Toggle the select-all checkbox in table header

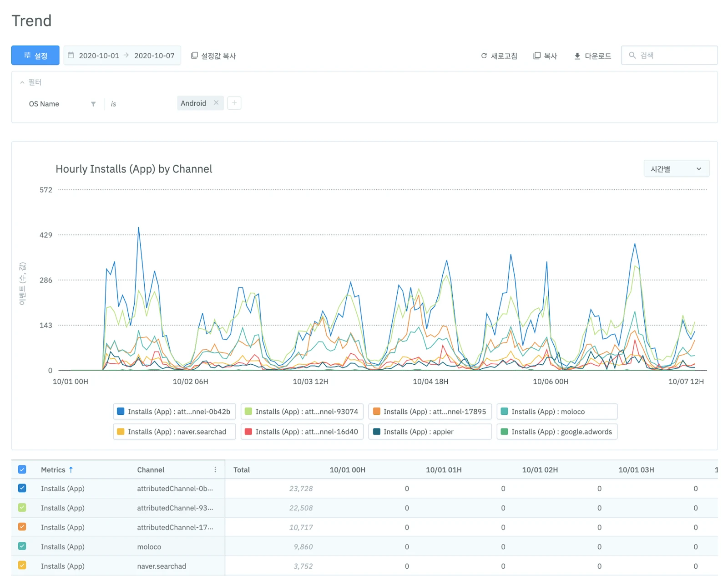pos(22,469)
